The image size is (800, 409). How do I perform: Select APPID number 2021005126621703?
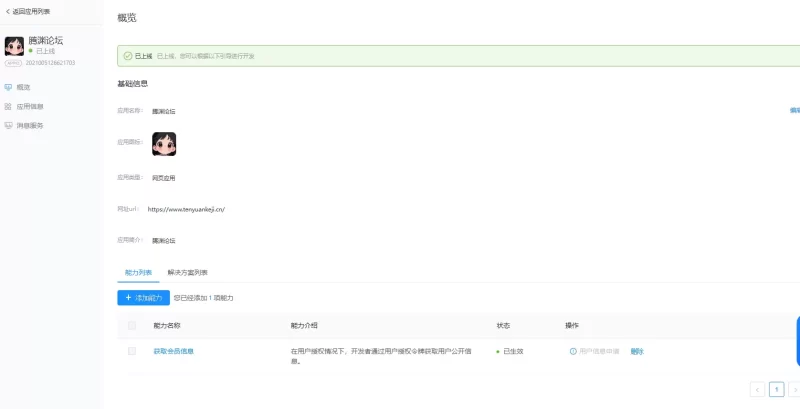tap(51, 63)
